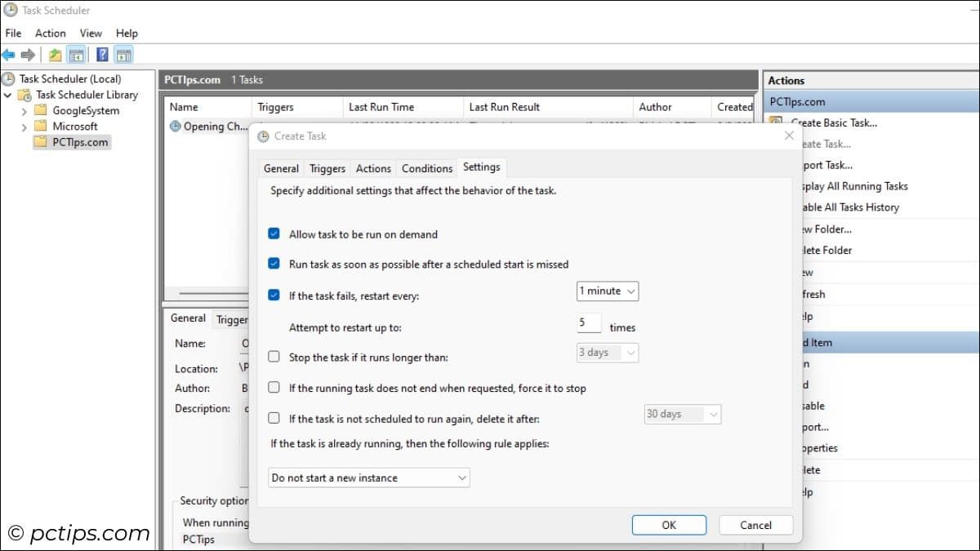The height and width of the screenshot is (551, 980).
Task: Switch to the Conditions tab
Action: [x=426, y=167]
